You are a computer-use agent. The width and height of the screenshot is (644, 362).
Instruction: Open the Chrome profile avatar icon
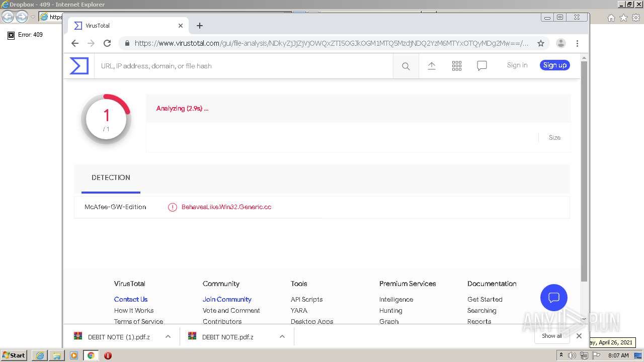[x=561, y=43]
